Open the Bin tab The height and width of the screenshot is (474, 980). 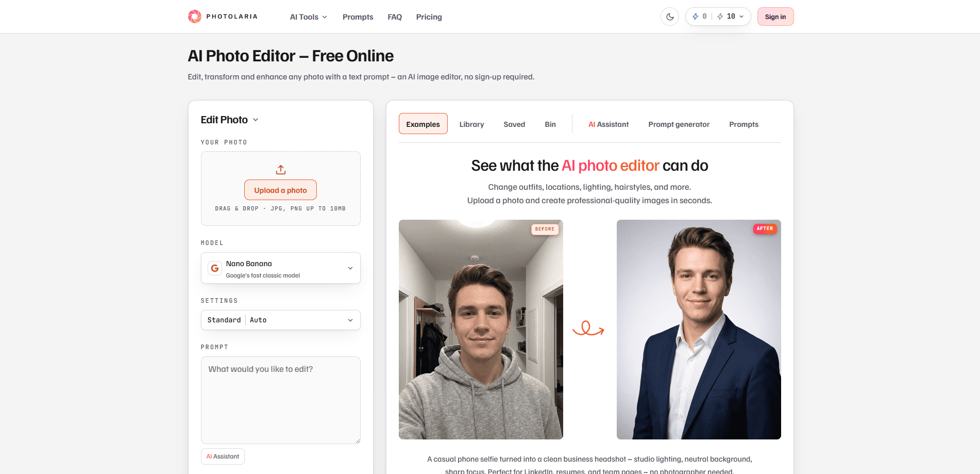[x=550, y=124]
